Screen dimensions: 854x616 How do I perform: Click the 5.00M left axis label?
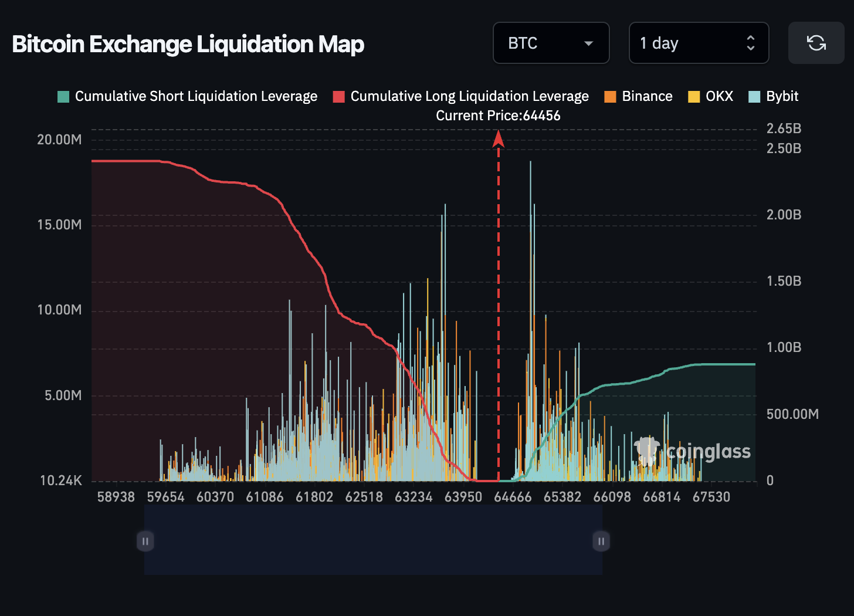(63, 395)
